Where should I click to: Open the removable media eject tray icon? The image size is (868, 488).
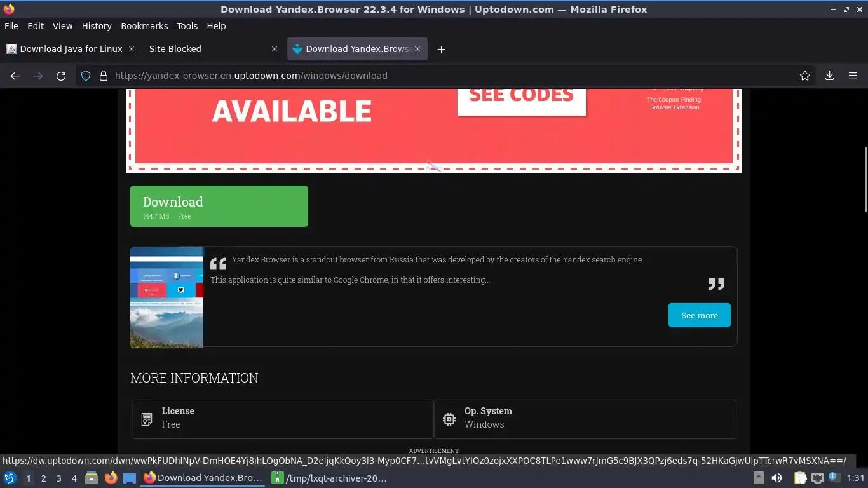tap(758, 478)
